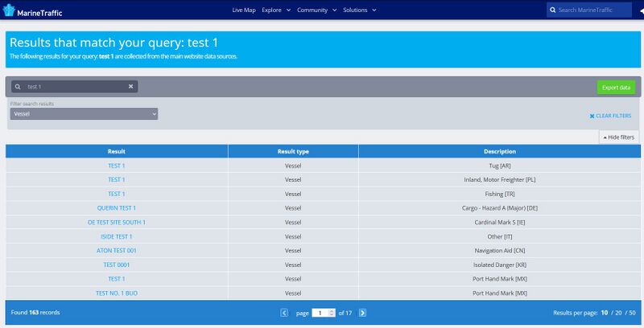Click the MarineTraffic ship logo
This screenshot has height=328, width=644.
click(x=9, y=10)
